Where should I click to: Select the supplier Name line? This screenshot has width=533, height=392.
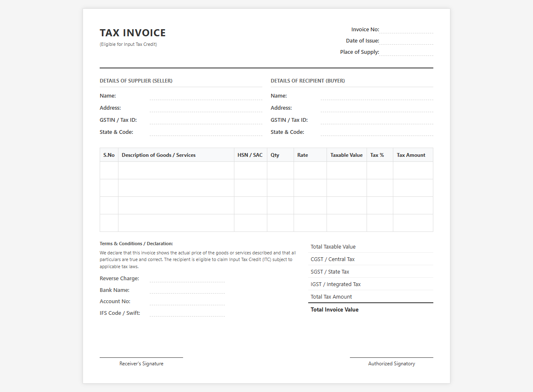point(206,96)
